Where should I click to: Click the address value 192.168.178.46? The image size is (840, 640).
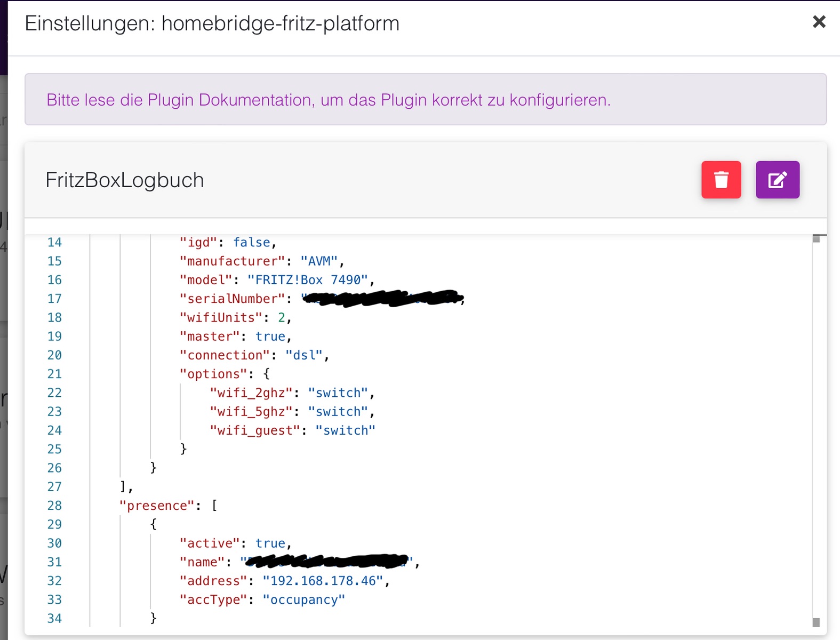pyautogui.click(x=323, y=581)
